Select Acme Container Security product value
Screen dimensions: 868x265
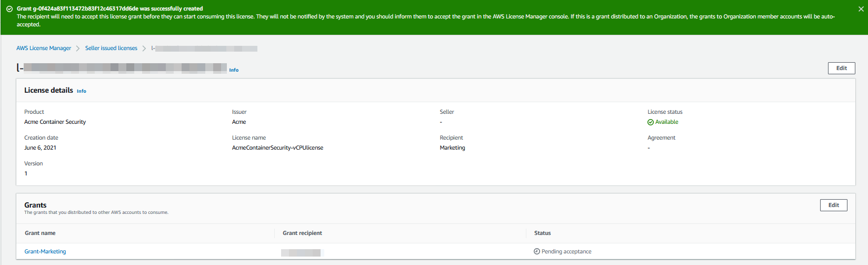click(x=55, y=122)
